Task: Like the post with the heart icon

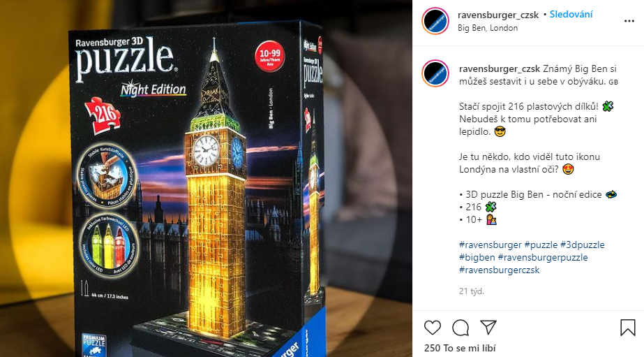Action: 433,328
